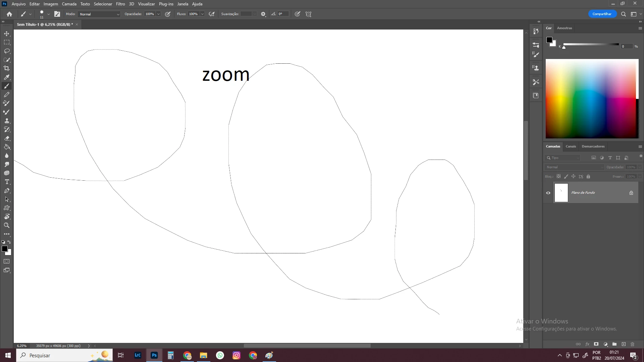Select the Crop tool
The height and width of the screenshot is (362, 644).
click(x=7, y=68)
